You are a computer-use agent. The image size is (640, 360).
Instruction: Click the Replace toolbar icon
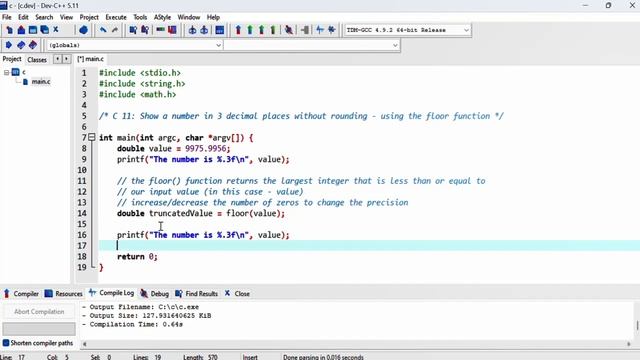(144, 30)
